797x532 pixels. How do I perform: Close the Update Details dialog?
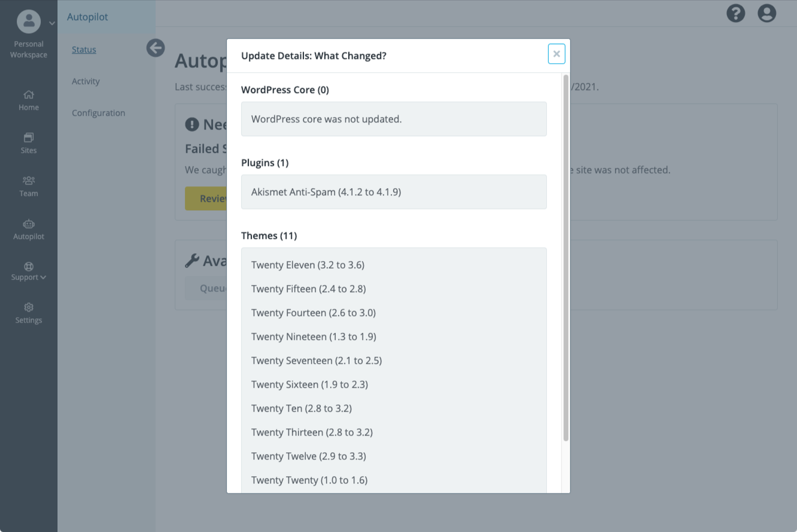[556, 54]
